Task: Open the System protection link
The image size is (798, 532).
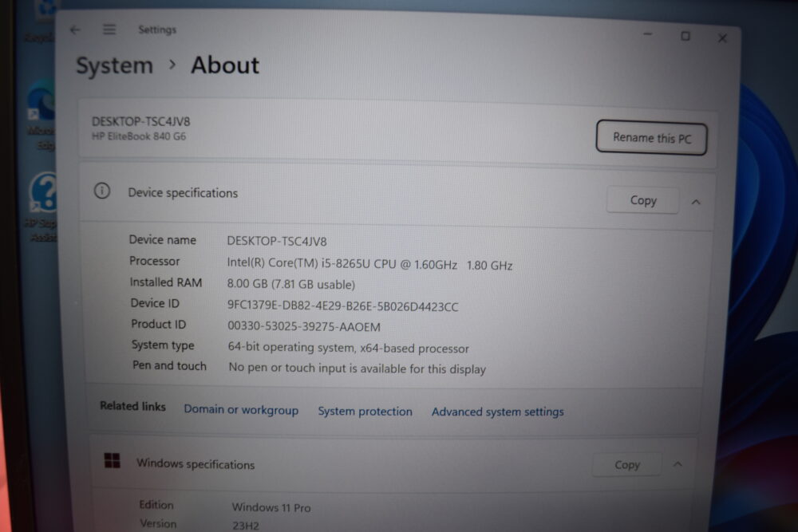Action: point(365,411)
